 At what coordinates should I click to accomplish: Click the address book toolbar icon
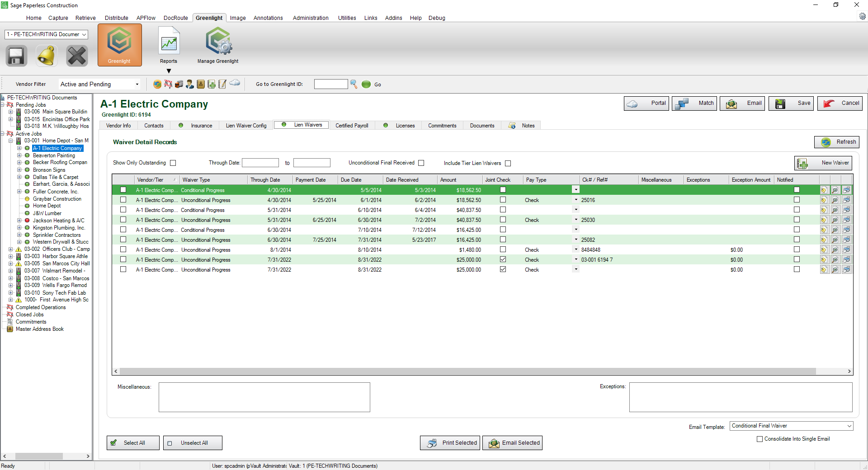point(201,84)
